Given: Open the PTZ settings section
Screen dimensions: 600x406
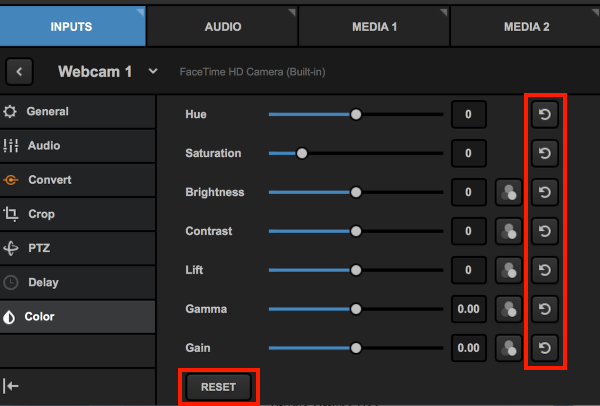Looking at the screenshot, I should tap(40, 248).
